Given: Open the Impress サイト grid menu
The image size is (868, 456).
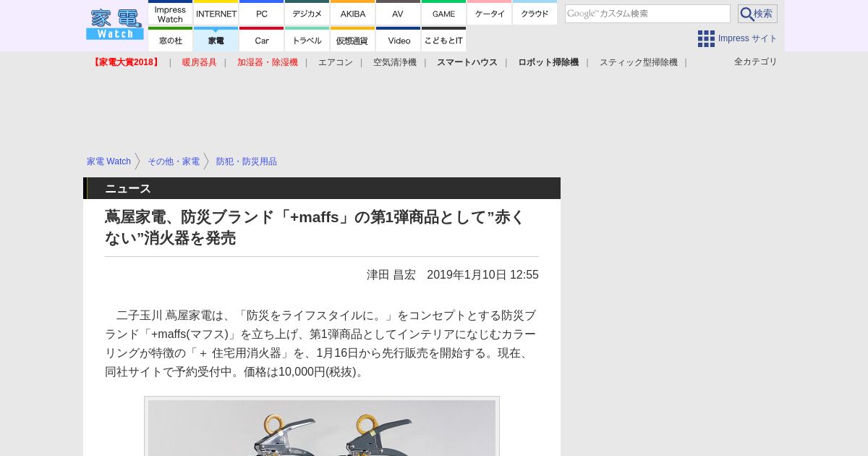Looking at the screenshot, I should tap(737, 38).
